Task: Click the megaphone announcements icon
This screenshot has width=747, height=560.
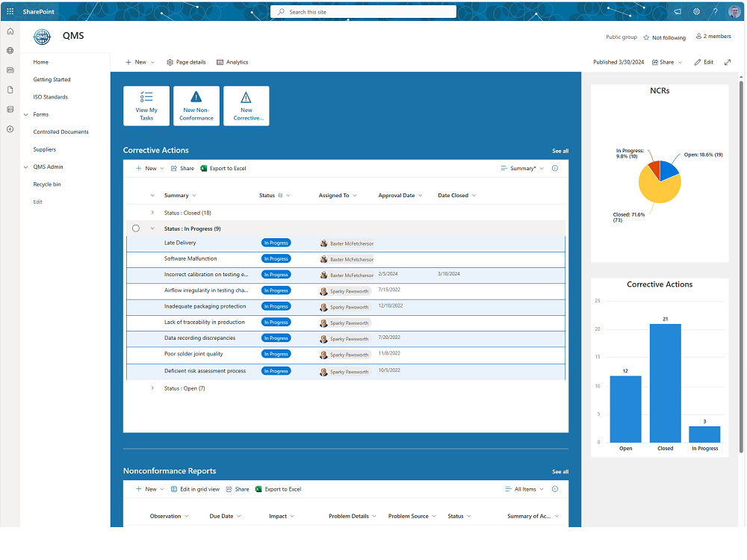Action: tap(676, 11)
